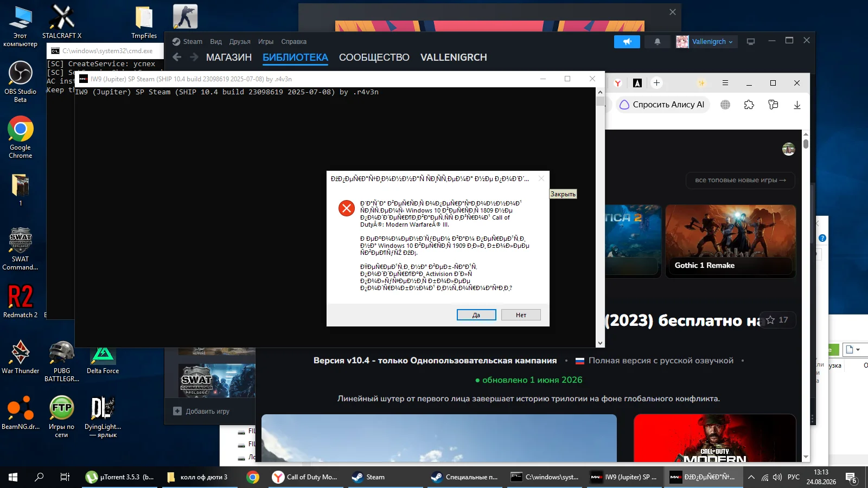868x488 pixels.
Task: Select the Этот компьютер desktop icon
Action: [20, 26]
